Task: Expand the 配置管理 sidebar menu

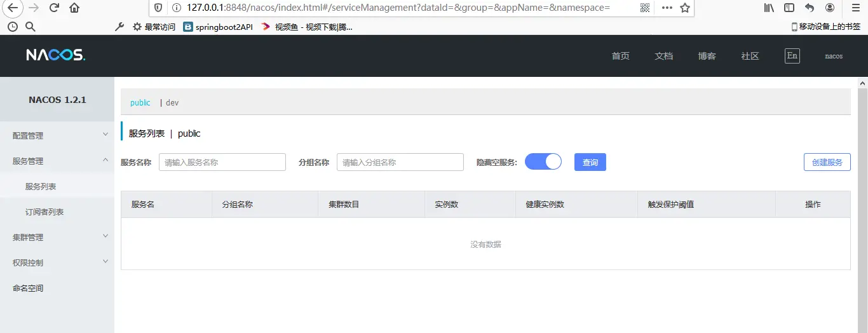Action: click(57, 135)
